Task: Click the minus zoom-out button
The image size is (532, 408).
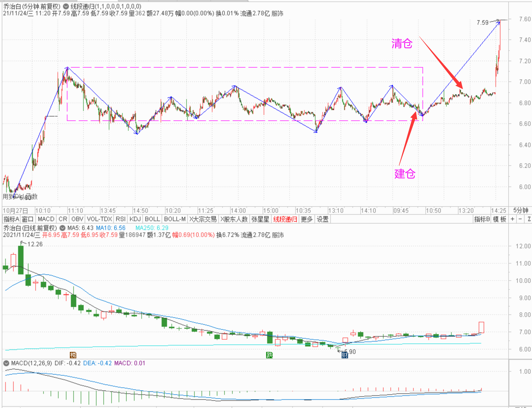Action: 520,219
